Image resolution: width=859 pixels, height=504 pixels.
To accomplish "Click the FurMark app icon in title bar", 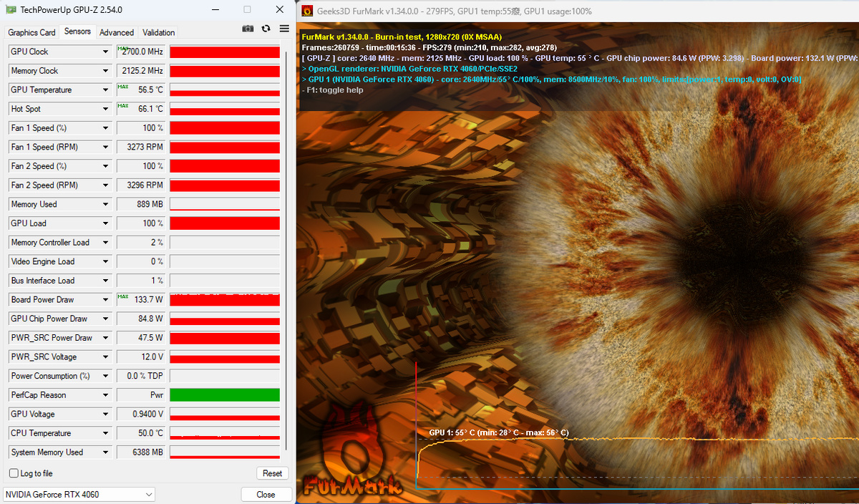I will click(306, 11).
